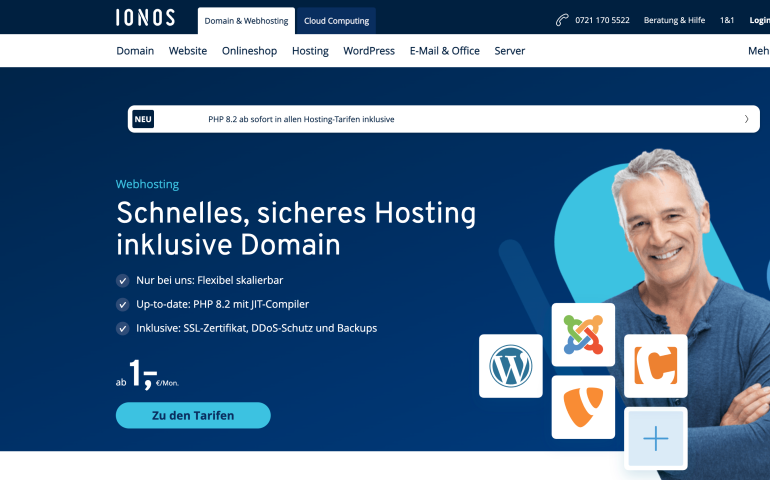This screenshot has height=480, width=770.
Task: Expand the PHP 8.2 banner chevron
Action: tap(746, 119)
